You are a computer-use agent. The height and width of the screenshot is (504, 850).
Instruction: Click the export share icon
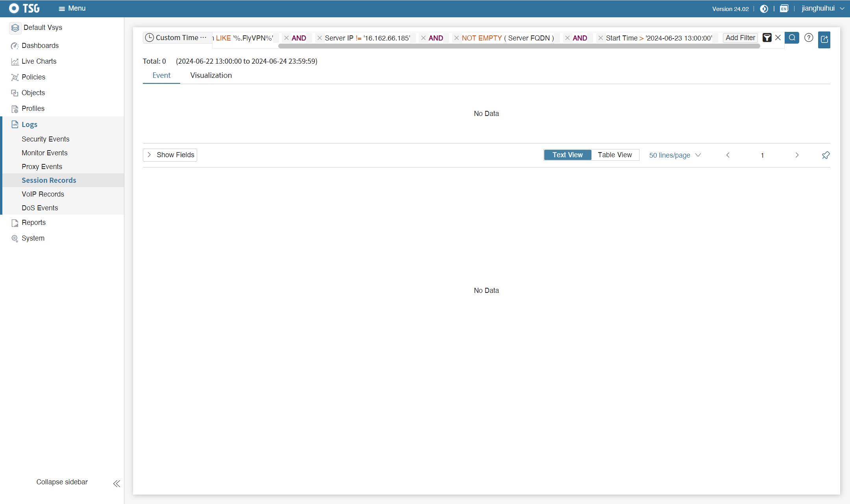tap(824, 39)
